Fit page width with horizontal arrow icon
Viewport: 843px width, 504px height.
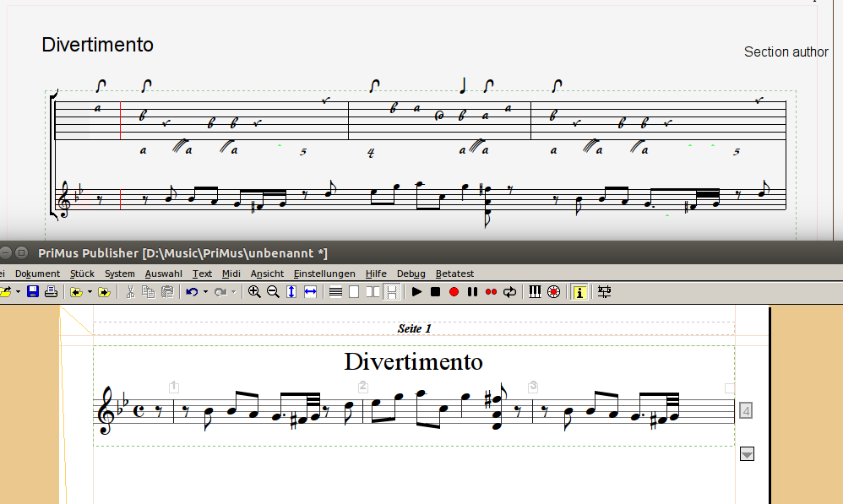pyautogui.click(x=310, y=292)
